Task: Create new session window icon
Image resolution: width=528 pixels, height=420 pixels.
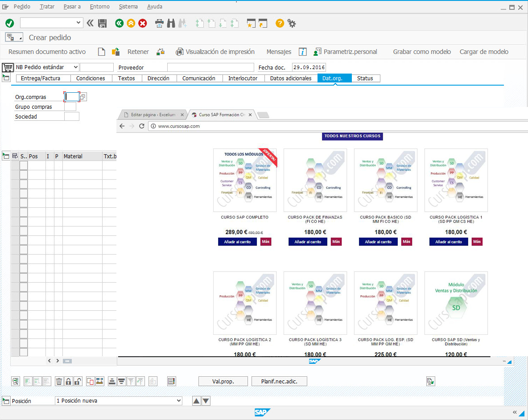Action: (251, 23)
